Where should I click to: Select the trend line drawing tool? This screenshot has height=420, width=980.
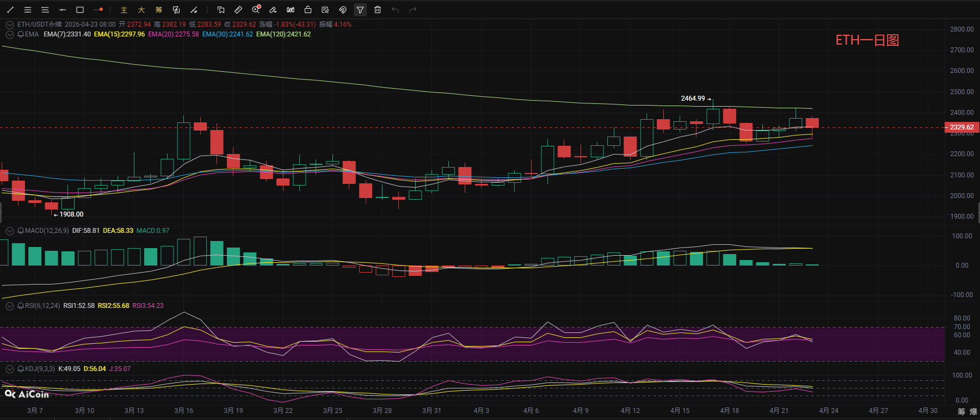click(10, 10)
